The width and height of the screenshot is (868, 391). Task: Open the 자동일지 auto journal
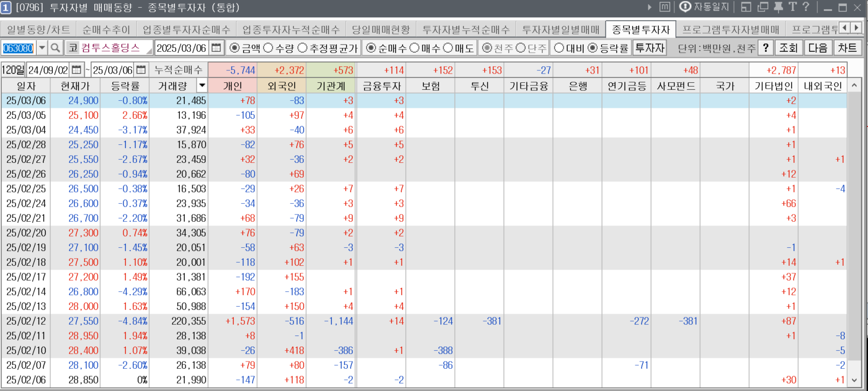pyautogui.click(x=704, y=7)
